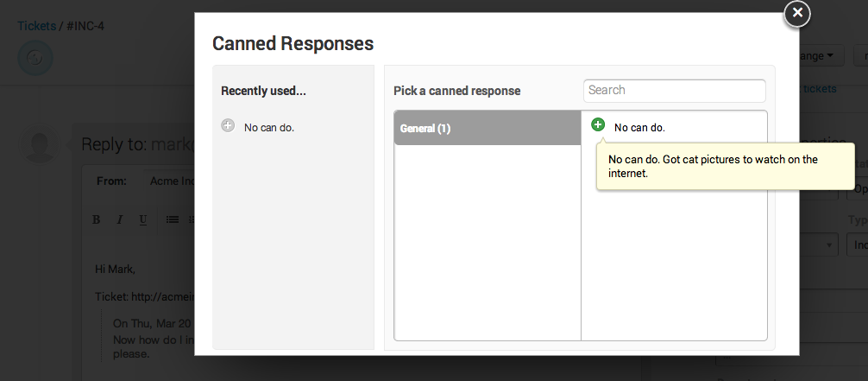Click the green plus icon beside No can do.
This screenshot has height=381, width=868.
pyautogui.click(x=598, y=125)
